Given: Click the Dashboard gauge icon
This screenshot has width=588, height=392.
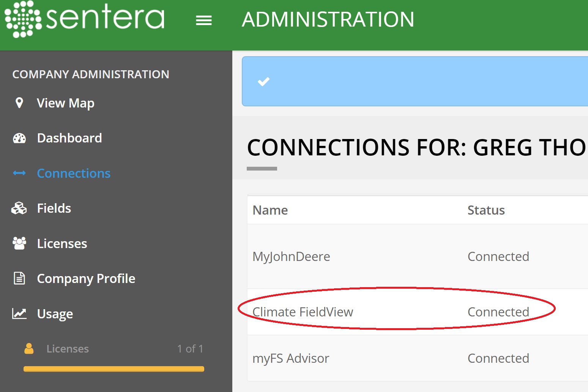Looking at the screenshot, I should click(x=19, y=138).
